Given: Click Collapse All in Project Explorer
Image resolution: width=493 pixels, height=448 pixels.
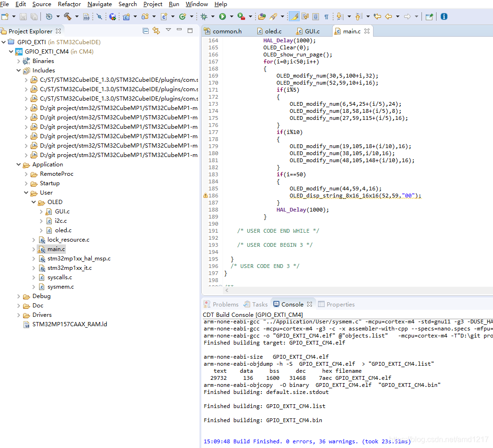Looking at the screenshot, I should point(145,31).
